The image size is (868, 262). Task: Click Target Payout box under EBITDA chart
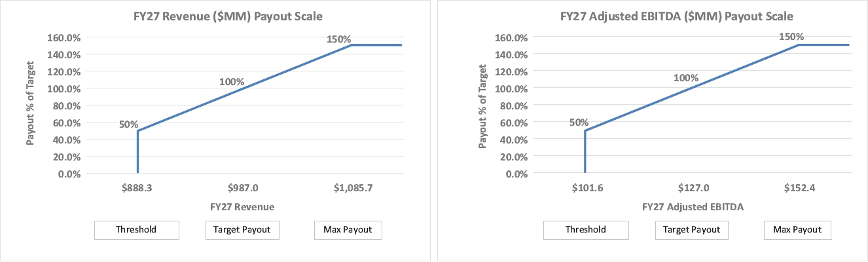click(x=691, y=229)
